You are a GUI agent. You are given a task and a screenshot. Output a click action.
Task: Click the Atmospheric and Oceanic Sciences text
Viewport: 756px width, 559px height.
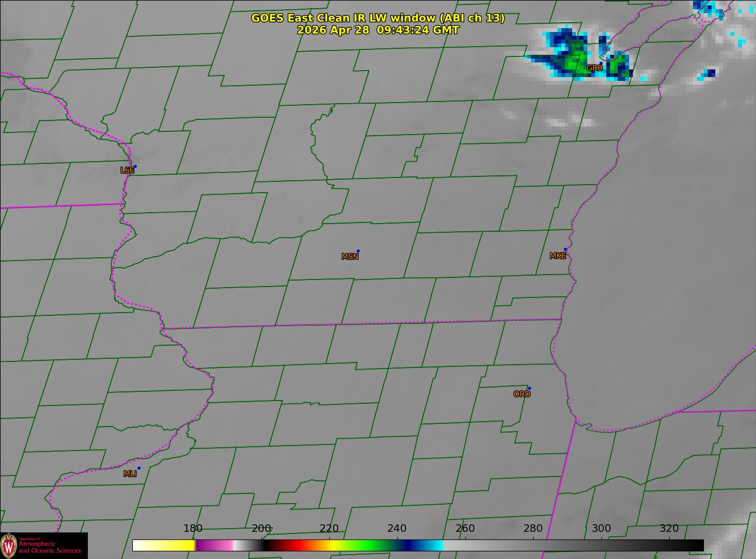click(49, 547)
